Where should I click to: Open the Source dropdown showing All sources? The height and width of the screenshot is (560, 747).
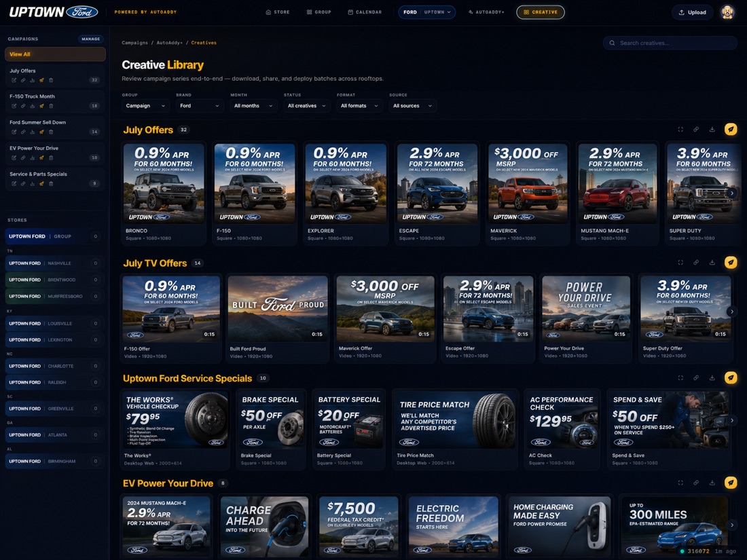[x=413, y=106]
